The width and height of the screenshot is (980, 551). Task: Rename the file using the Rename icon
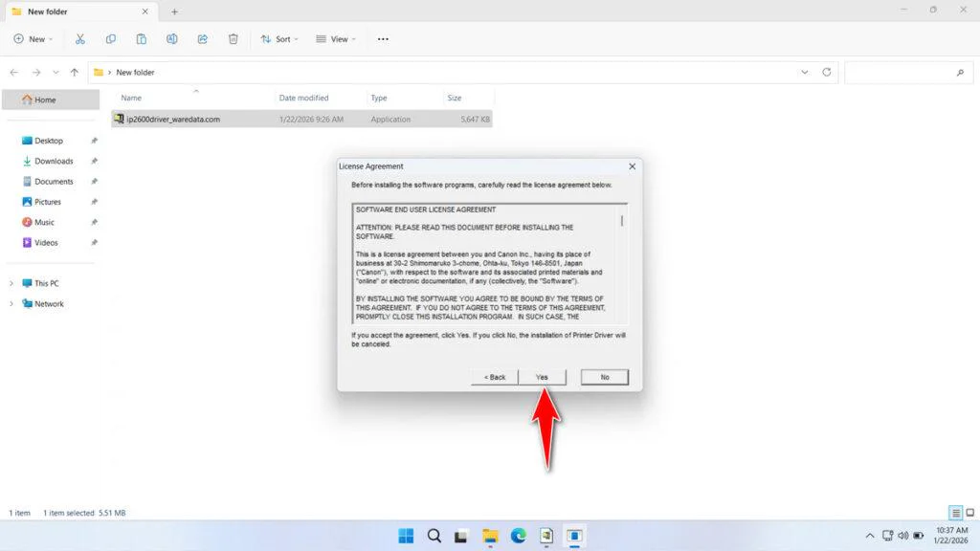172,39
